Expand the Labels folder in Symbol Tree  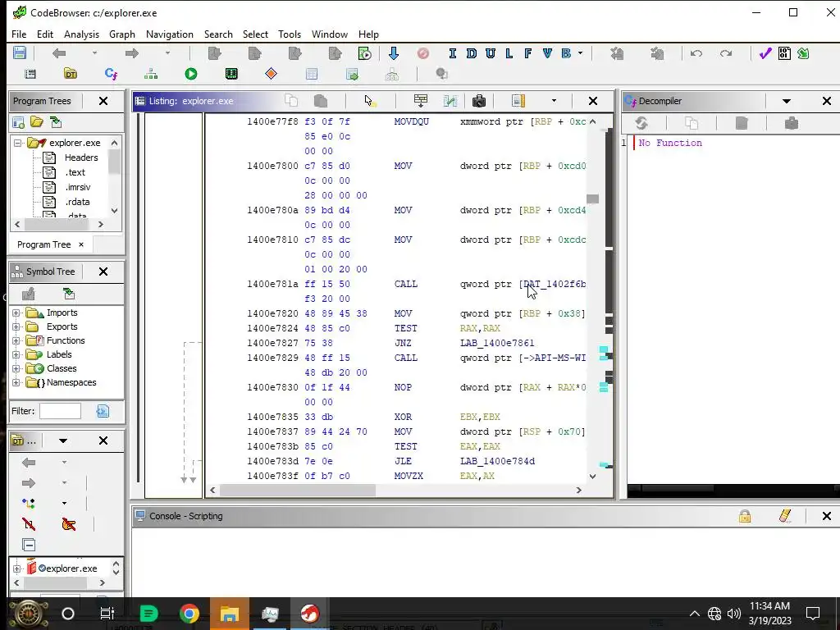point(16,354)
